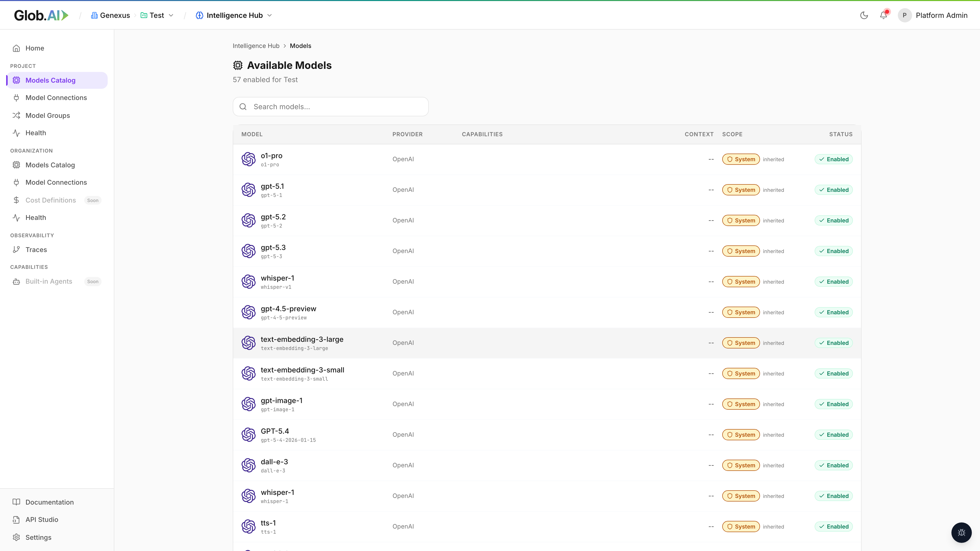Click OpenAI logo for gpt-4.5-preview
This screenshot has width=980, height=551.
(248, 312)
